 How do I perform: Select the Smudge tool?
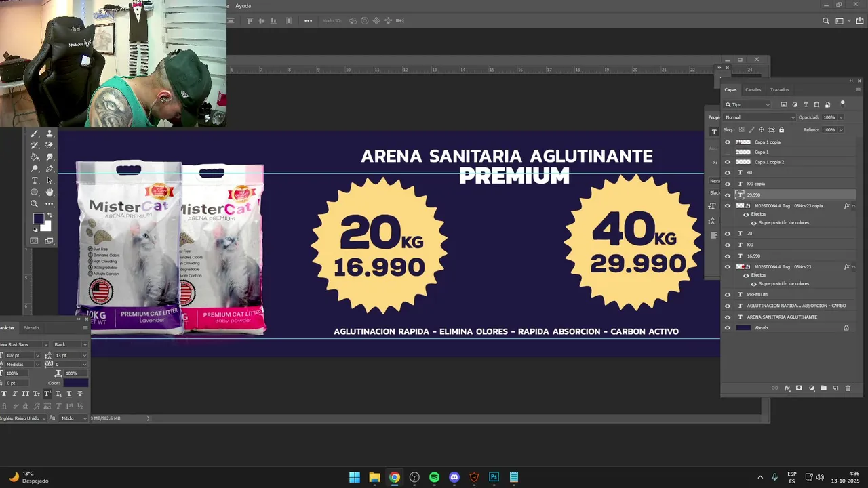click(x=50, y=157)
